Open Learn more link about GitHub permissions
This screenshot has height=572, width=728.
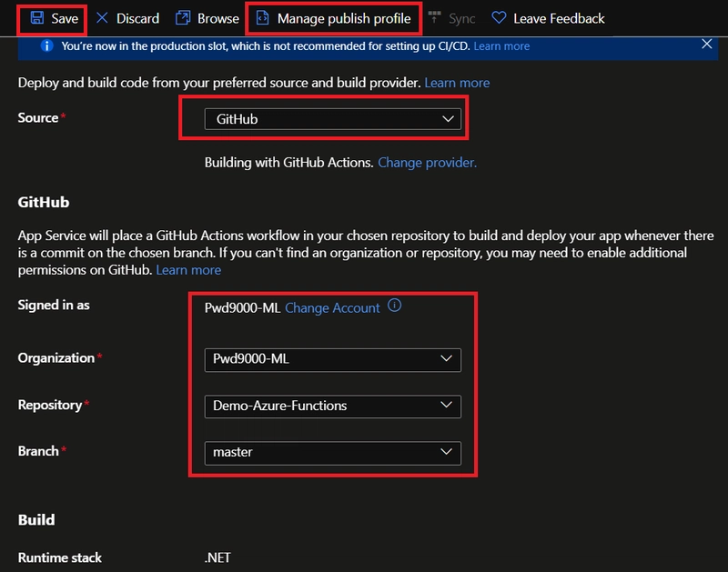pyautogui.click(x=188, y=270)
